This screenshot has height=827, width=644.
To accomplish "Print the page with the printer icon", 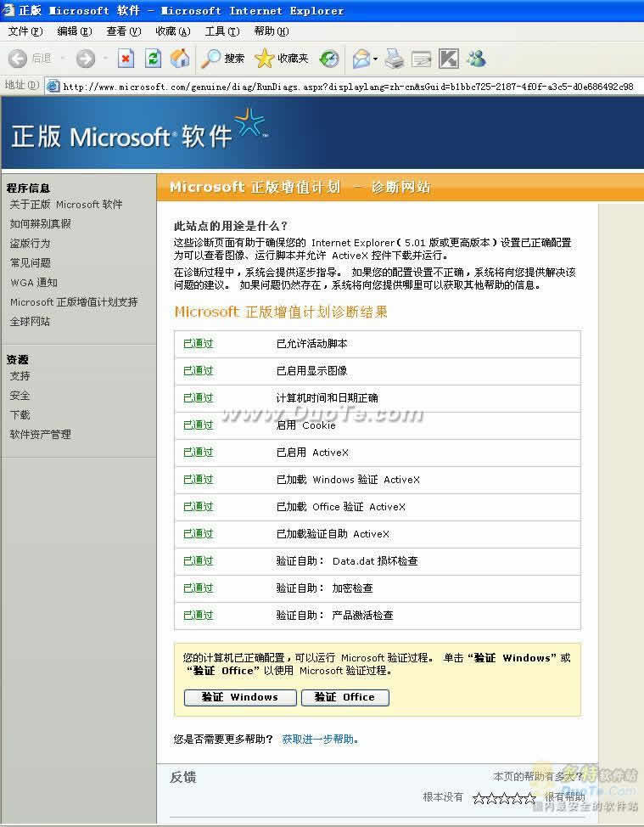I will click(x=395, y=59).
